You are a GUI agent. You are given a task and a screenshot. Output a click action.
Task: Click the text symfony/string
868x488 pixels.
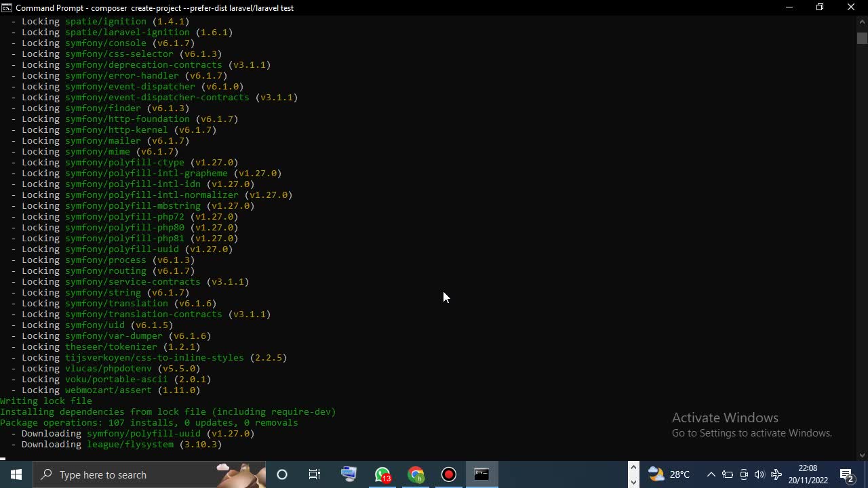[x=103, y=292]
